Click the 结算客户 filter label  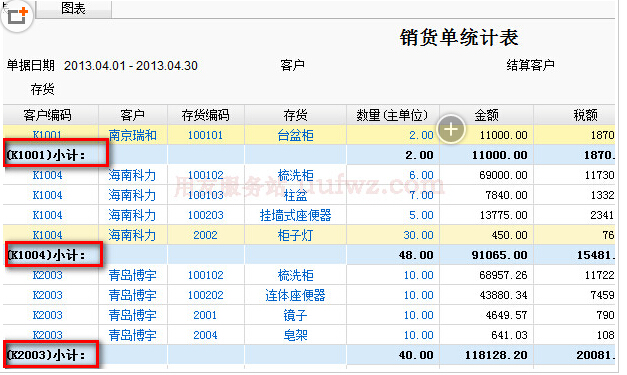pyautogui.click(x=530, y=65)
